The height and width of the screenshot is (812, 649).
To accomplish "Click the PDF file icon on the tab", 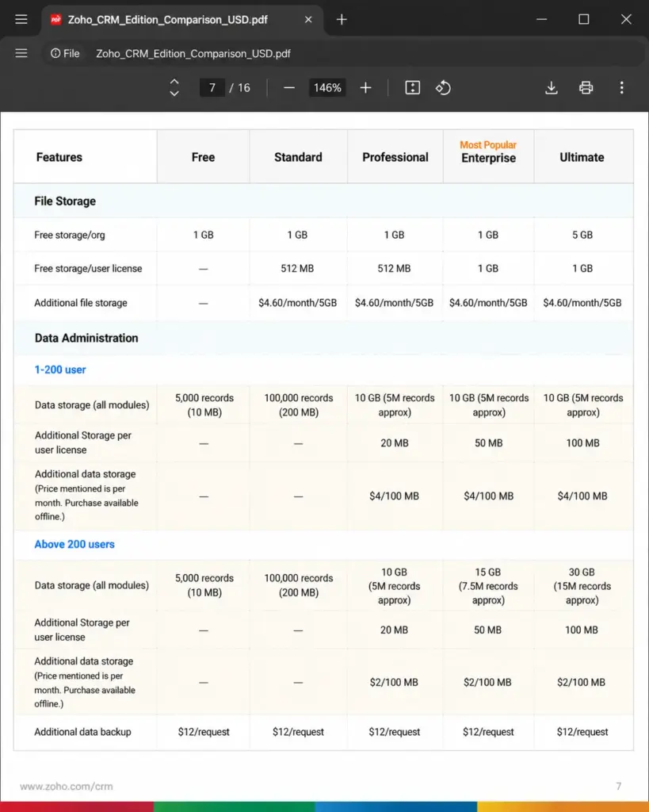I will [x=56, y=20].
